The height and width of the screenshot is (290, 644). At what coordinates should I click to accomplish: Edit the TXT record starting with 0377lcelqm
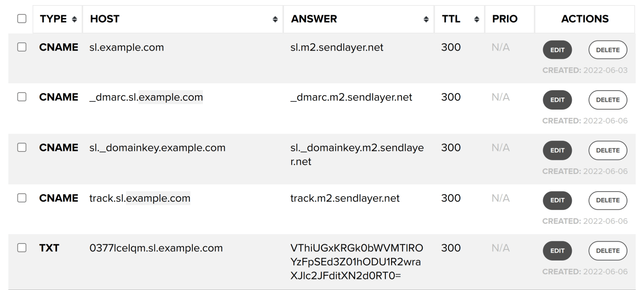557,250
